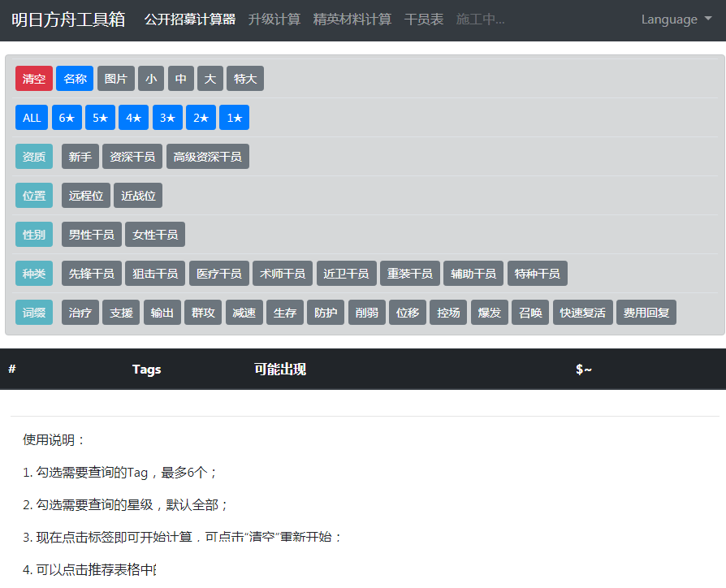The image size is (726, 588).
Task: Click the 可能出现 column header
Action: 280,369
